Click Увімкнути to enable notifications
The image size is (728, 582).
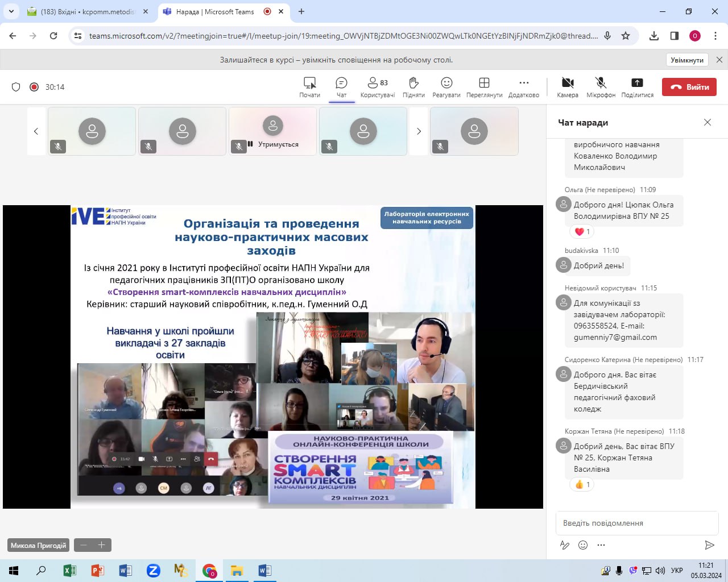point(687,60)
